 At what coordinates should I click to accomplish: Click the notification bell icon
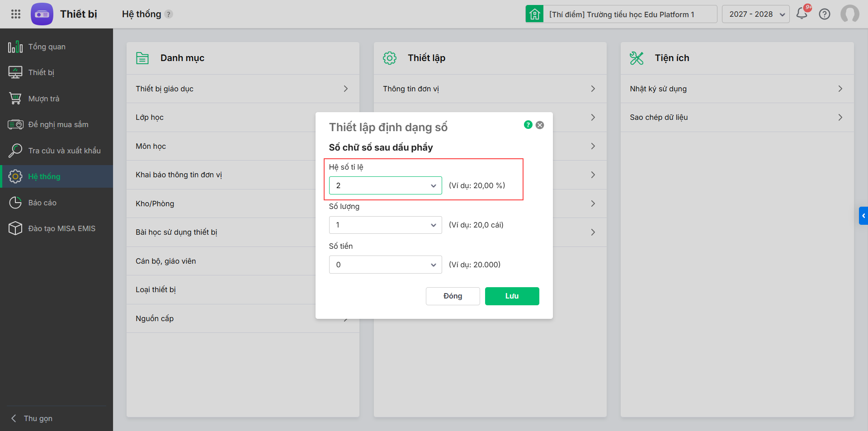click(802, 14)
